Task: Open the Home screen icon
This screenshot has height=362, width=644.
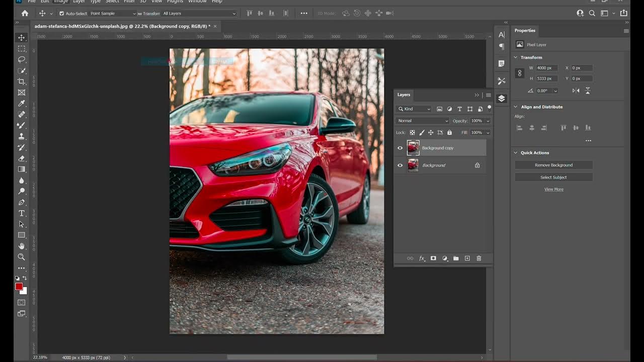Action: [25, 14]
